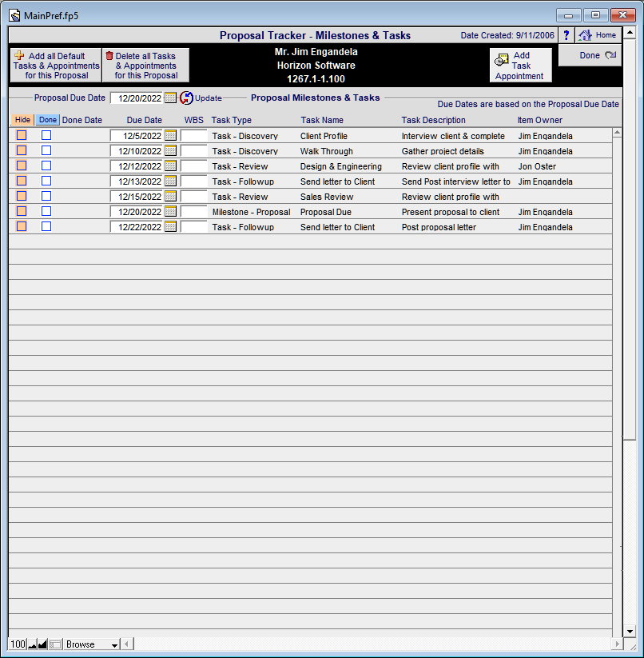The width and height of the screenshot is (644, 658).
Task: Check Done box for 12/13/2022 Send letter row
Action: (x=46, y=181)
